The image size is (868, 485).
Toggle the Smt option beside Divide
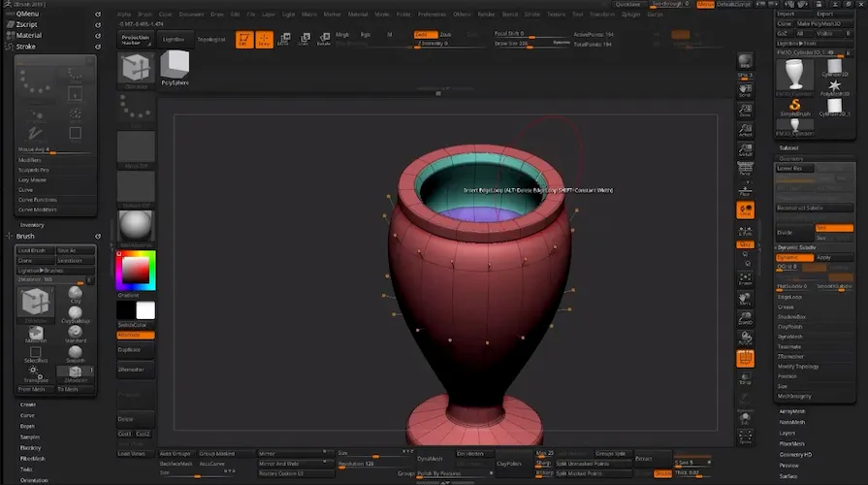[833, 228]
